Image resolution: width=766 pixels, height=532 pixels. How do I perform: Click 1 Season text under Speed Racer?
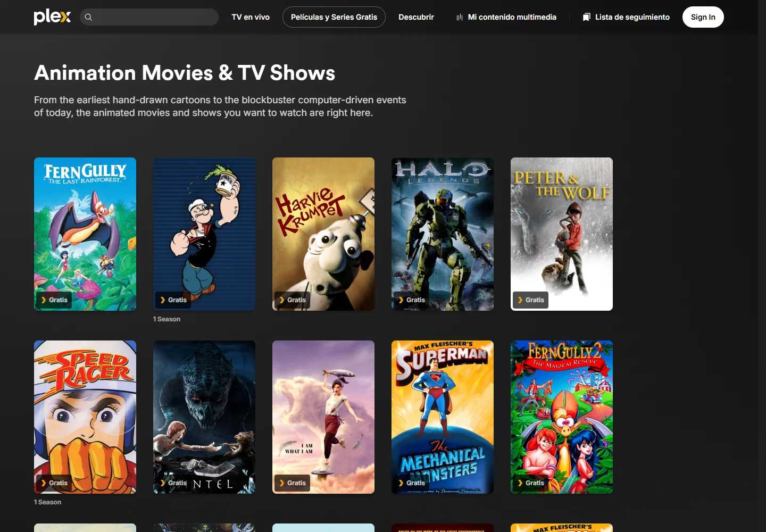pos(47,502)
